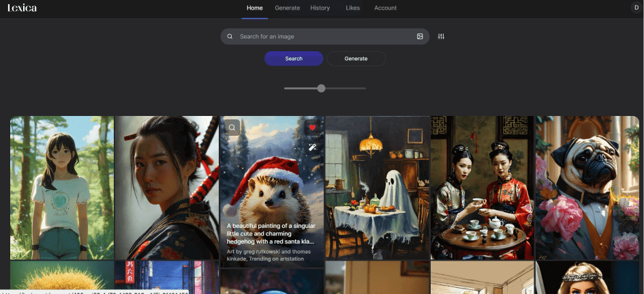Open the Home tab
The image size is (644, 294).
pos(255,8)
